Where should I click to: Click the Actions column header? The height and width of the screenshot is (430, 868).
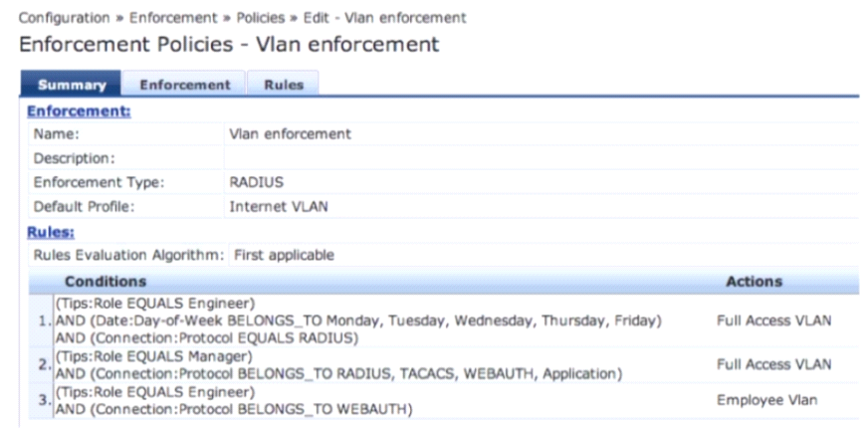point(754,282)
